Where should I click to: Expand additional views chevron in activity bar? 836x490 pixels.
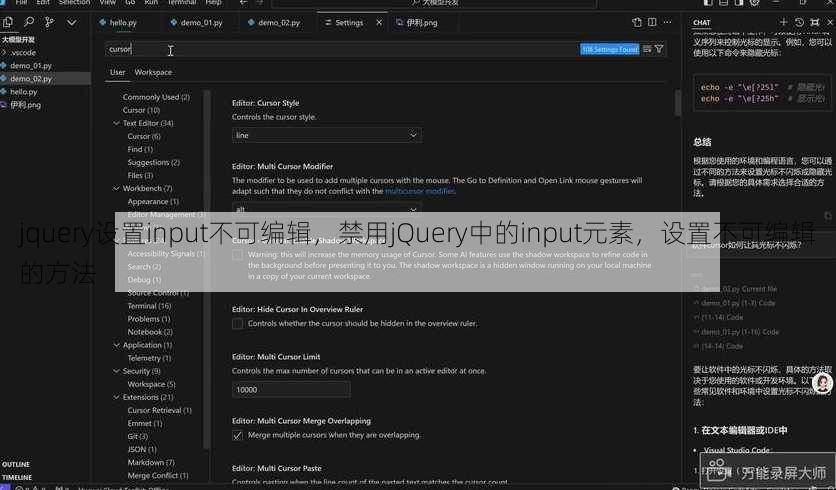point(71,22)
